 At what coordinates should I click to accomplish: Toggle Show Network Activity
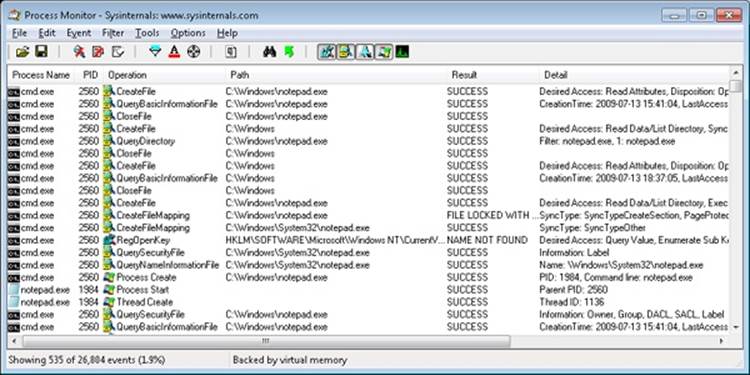point(364,52)
